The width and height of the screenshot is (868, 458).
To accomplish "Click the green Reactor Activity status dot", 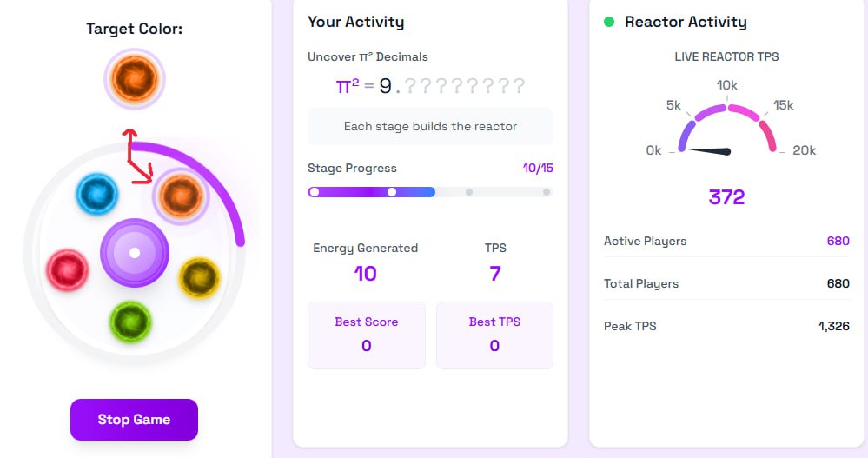I will (x=609, y=22).
